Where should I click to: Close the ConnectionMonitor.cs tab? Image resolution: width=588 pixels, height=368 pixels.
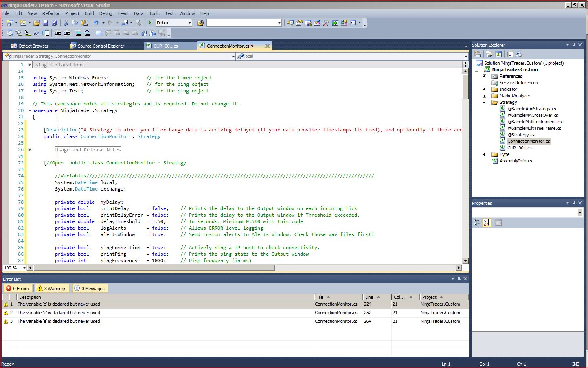coord(268,46)
